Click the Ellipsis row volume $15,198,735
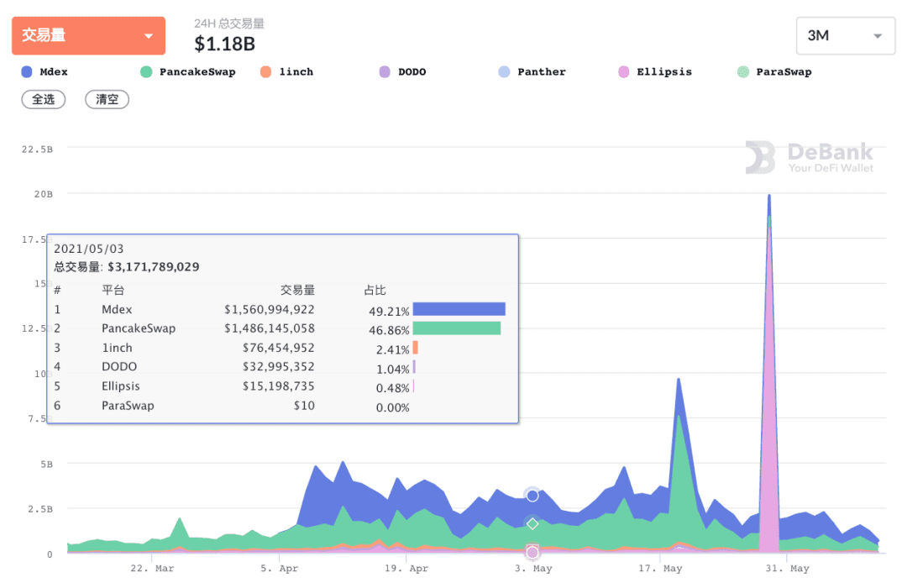 coord(279,386)
